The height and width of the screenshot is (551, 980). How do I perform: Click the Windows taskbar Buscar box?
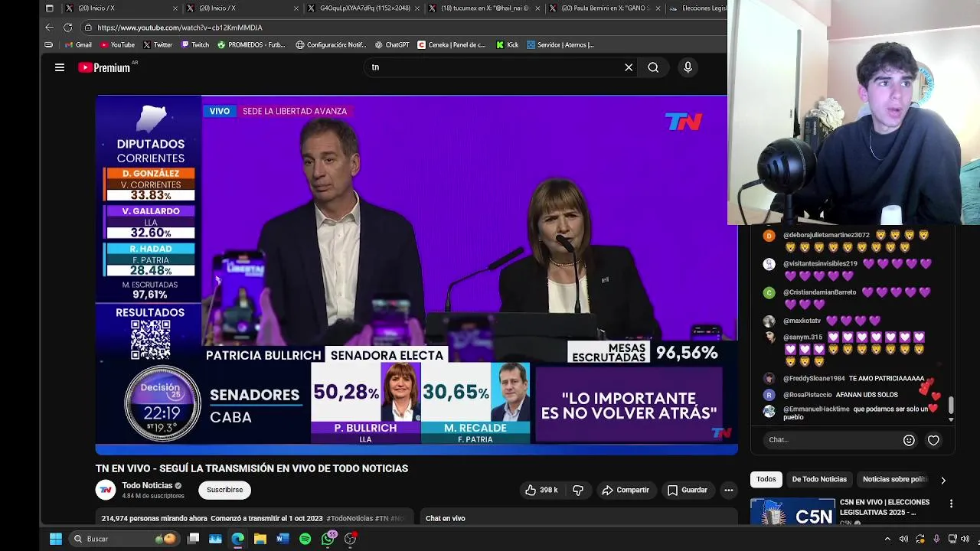click(x=124, y=539)
